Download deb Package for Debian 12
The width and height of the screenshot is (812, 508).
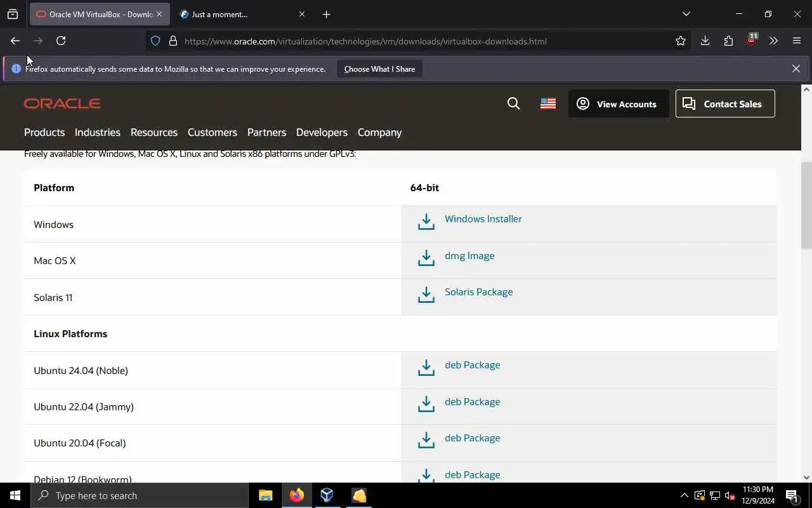coord(473,474)
